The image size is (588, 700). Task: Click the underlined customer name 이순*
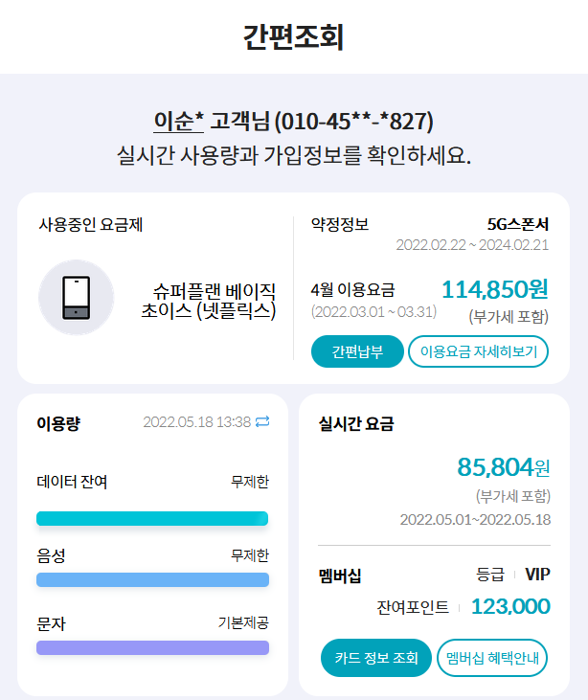(179, 122)
